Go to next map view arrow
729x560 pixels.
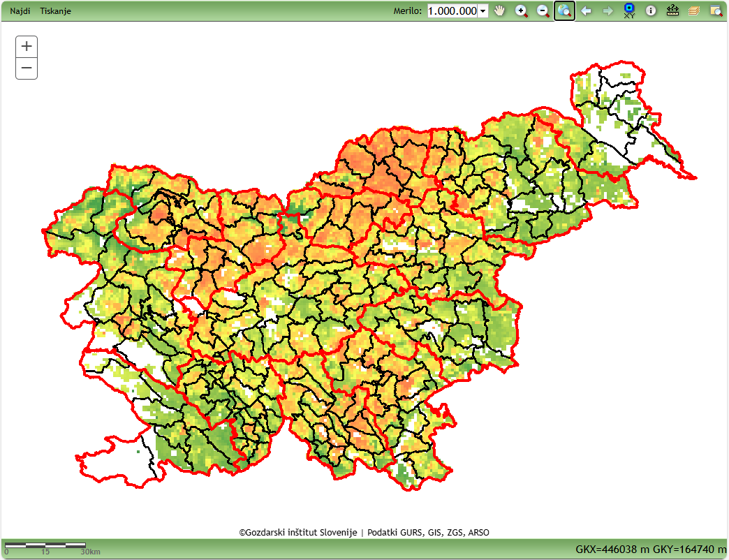[607, 10]
